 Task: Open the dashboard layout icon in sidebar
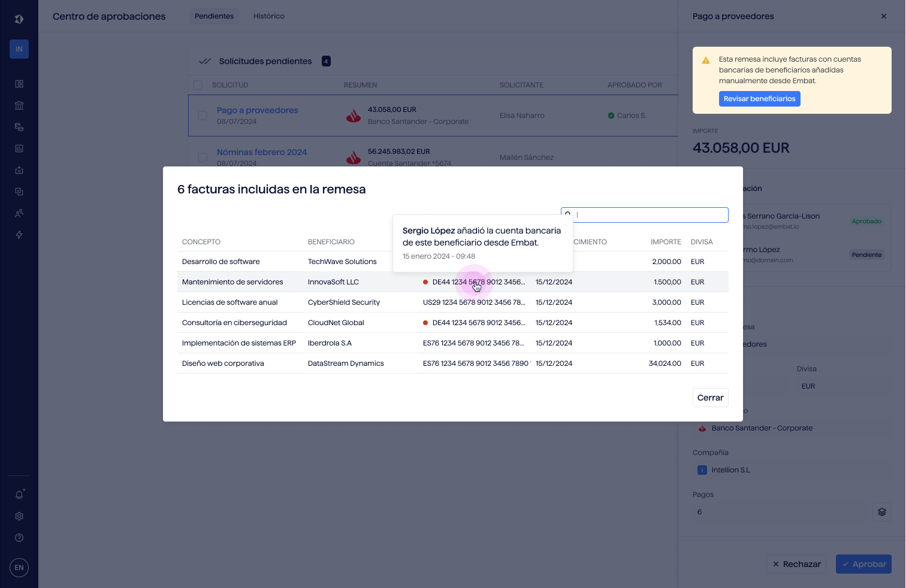pyautogui.click(x=19, y=84)
